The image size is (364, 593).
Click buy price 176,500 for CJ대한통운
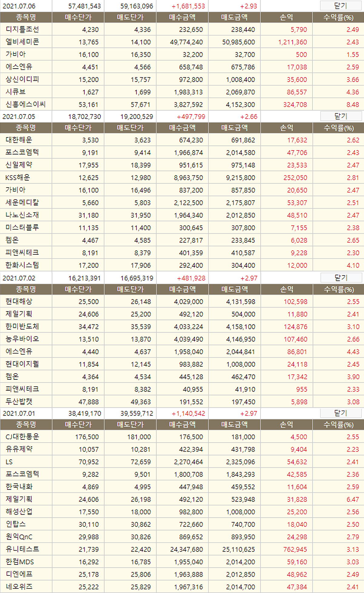[87, 437]
